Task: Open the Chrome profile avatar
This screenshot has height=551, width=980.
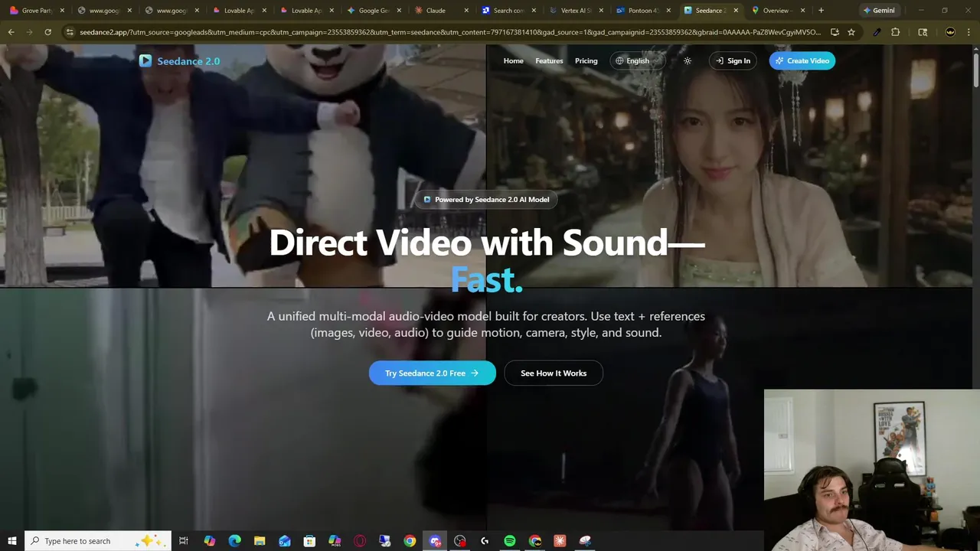Action: tap(950, 32)
